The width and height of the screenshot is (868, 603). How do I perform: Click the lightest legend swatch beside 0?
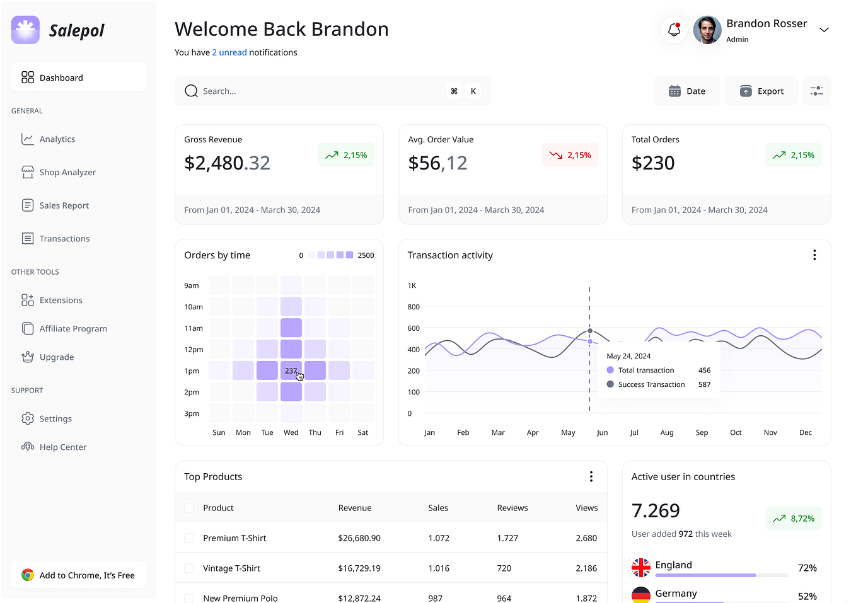click(311, 255)
